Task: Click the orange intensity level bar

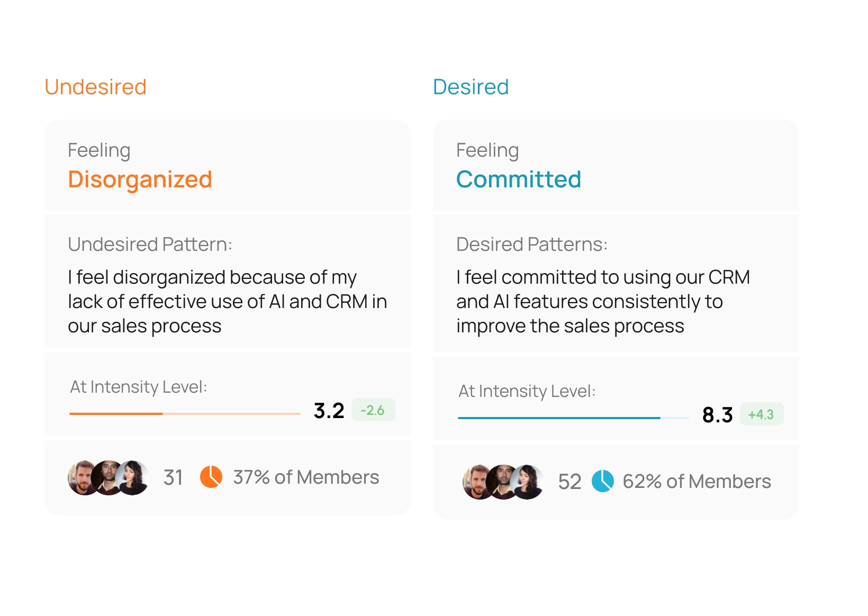Action: pyautogui.click(x=184, y=413)
